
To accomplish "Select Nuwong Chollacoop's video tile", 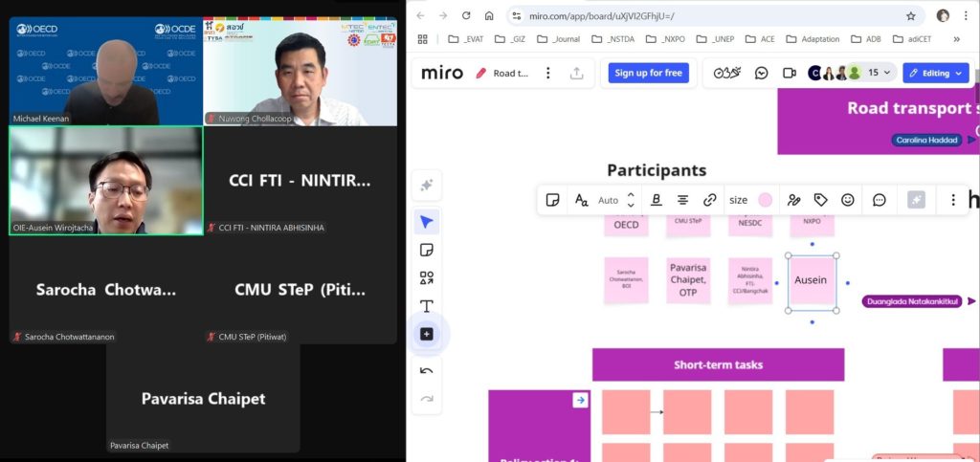I will coord(300,71).
